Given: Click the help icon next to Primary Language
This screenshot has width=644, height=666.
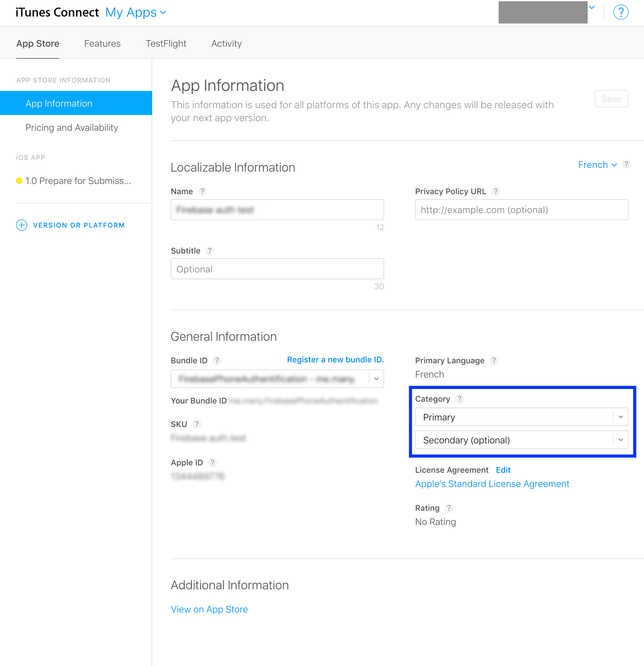Looking at the screenshot, I should click(494, 361).
